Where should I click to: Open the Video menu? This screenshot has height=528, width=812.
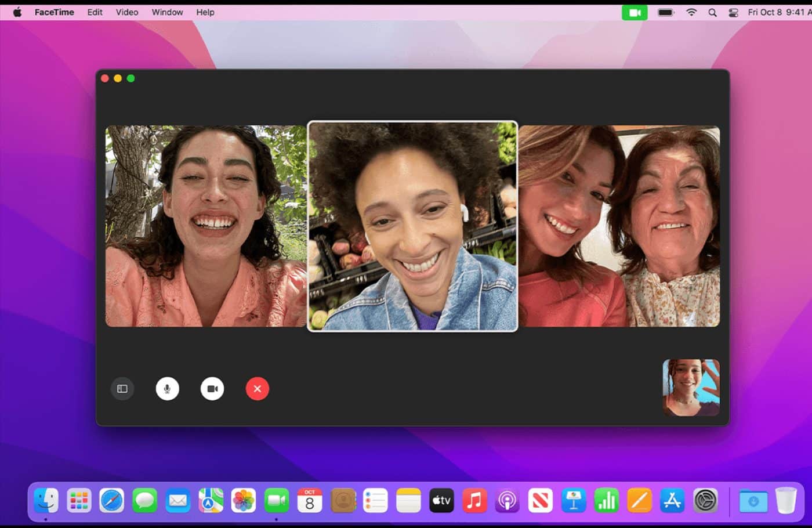(x=126, y=12)
